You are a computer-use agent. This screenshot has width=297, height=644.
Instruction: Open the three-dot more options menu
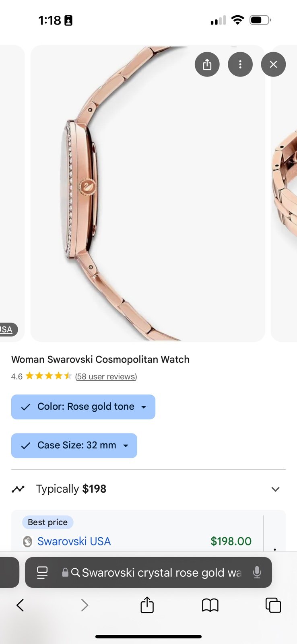[240, 64]
